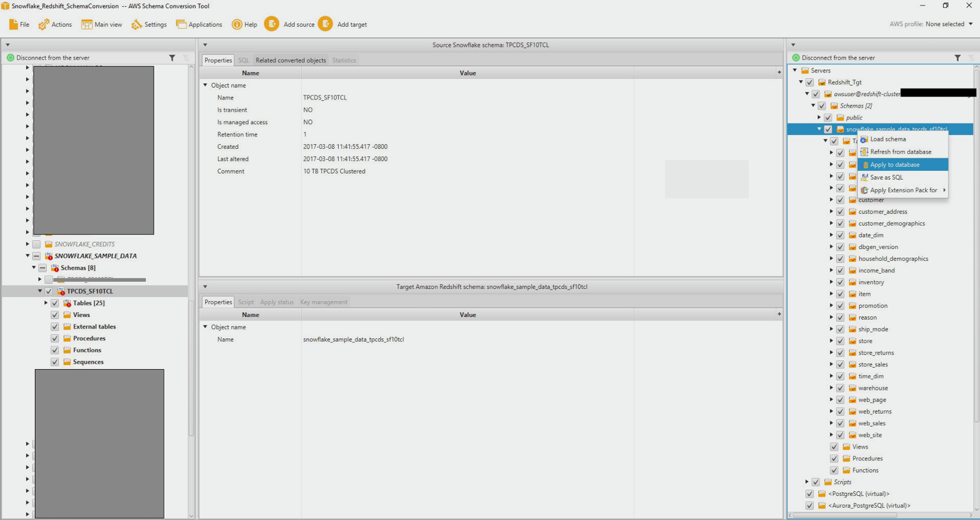
Task: Choose Save as SQL from the context menu
Action: (903, 178)
